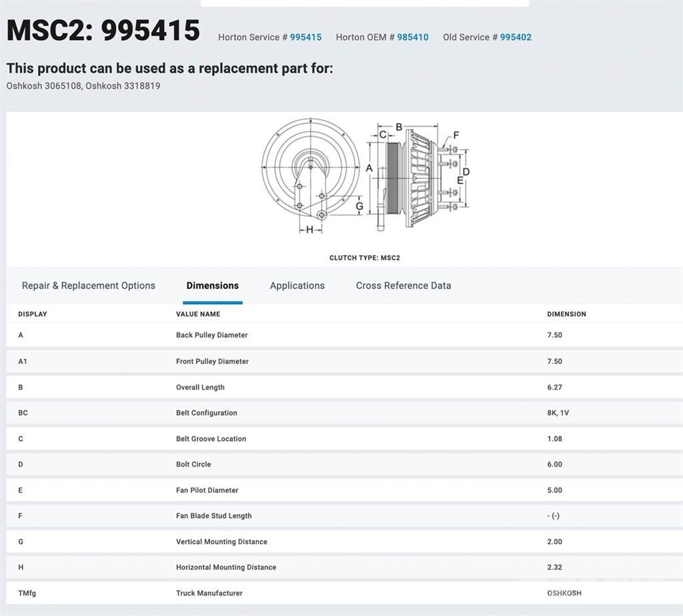This screenshot has width=683, height=616.
Task: Go to the Cross Reference Data tab
Action: pyautogui.click(x=403, y=286)
